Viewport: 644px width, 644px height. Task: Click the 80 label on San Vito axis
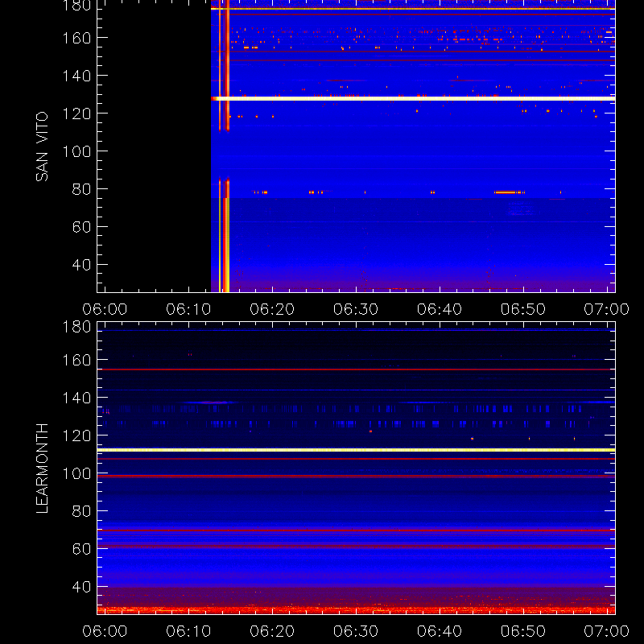tap(81, 189)
